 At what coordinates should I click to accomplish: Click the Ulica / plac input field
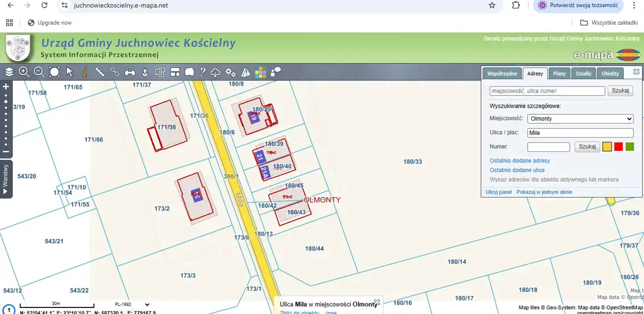coord(580,133)
